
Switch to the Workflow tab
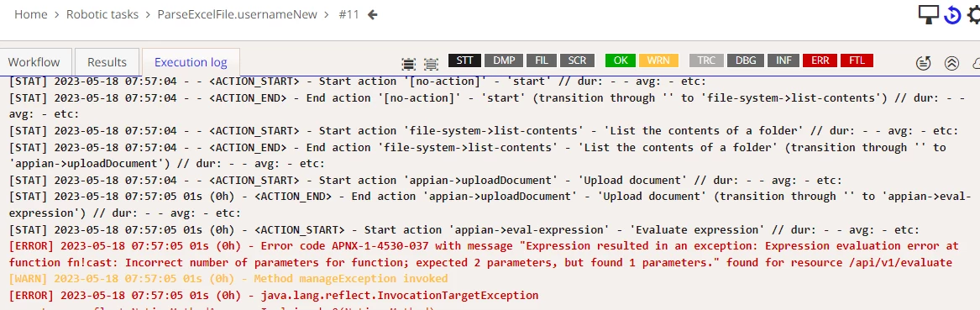pyautogui.click(x=34, y=62)
